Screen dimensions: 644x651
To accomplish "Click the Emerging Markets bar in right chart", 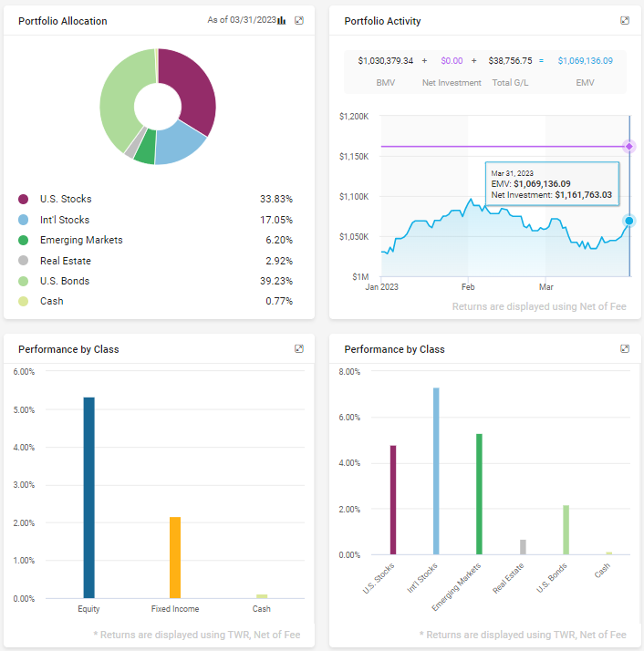I will (479, 494).
